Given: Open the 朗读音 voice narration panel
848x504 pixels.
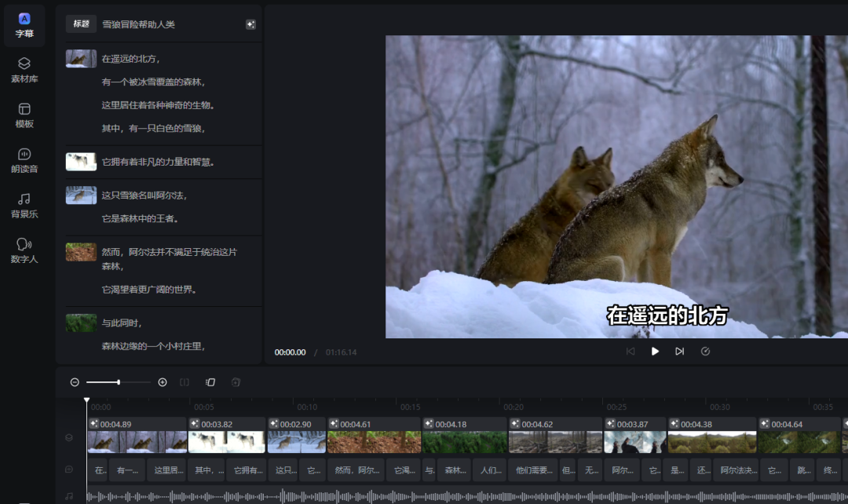Looking at the screenshot, I should point(24,160).
